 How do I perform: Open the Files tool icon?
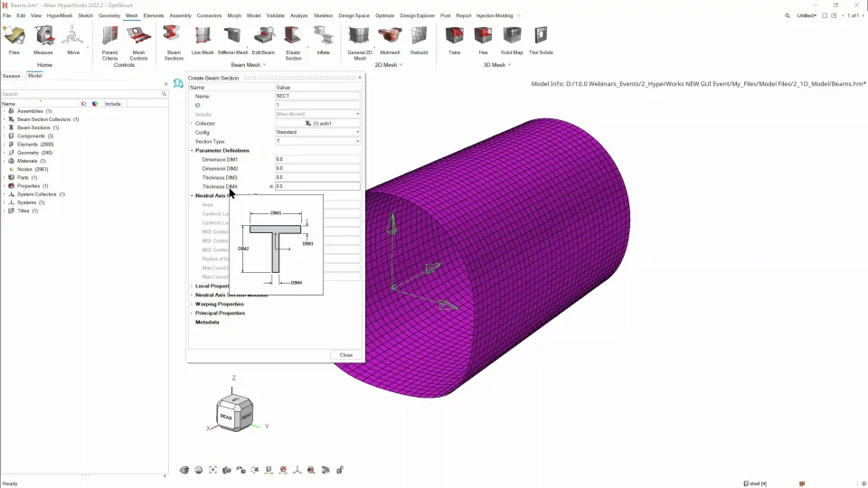click(x=14, y=36)
